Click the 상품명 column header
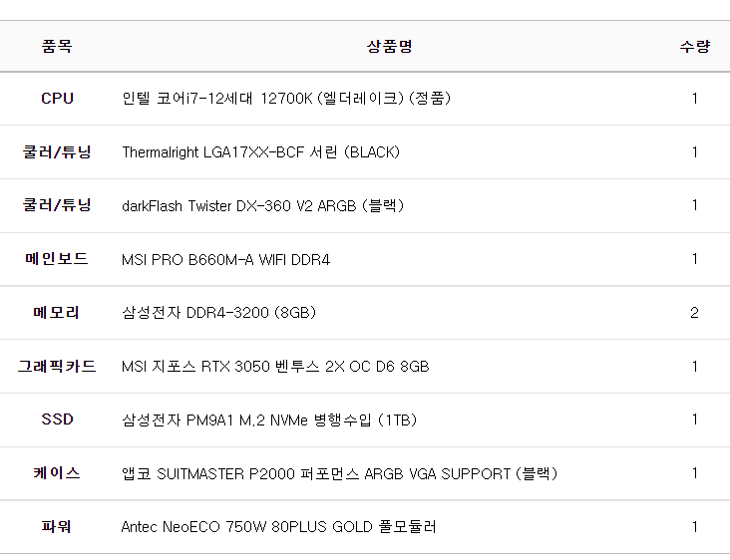 point(389,46)
